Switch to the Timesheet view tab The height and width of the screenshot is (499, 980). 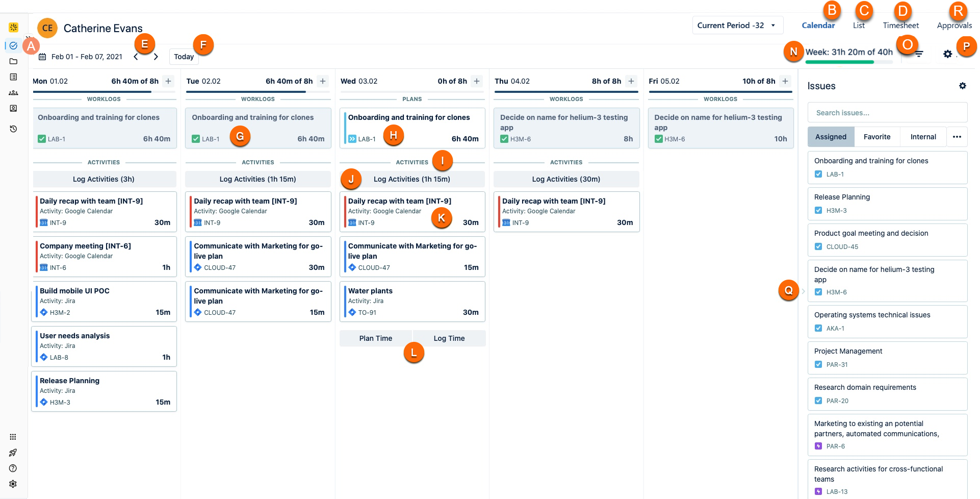900,26
